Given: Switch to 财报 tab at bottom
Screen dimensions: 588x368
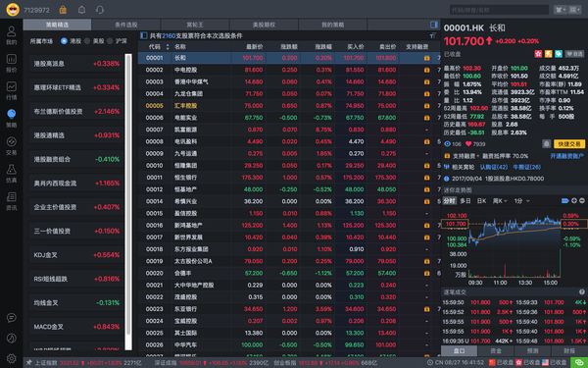Looking at the screenshot, I should pos(569,350).
